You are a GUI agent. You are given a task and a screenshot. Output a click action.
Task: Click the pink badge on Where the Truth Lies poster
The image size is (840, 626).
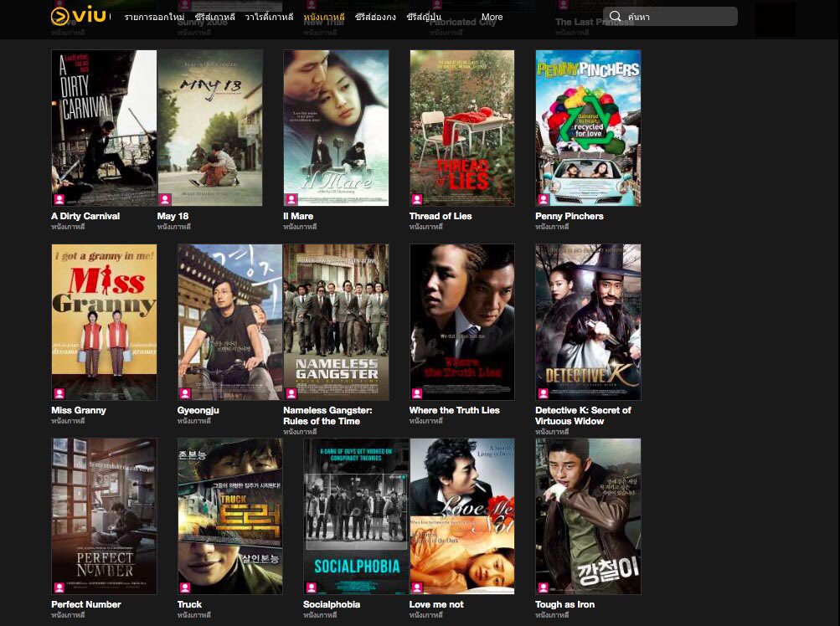pyautogui.click(x=417, y=393)
